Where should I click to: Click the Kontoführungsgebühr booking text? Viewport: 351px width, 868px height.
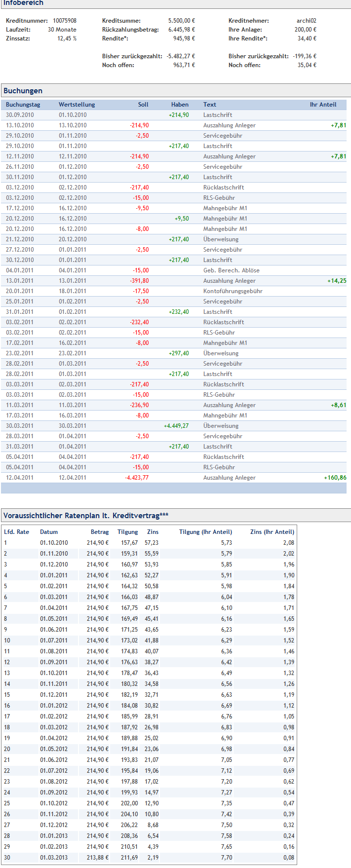click(233, 291)
